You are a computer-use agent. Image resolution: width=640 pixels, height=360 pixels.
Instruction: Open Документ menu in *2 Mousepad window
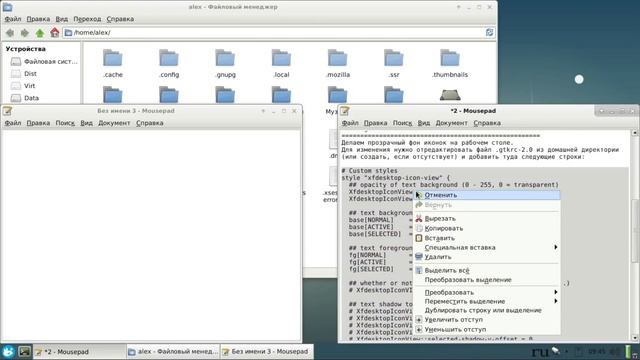451,123
